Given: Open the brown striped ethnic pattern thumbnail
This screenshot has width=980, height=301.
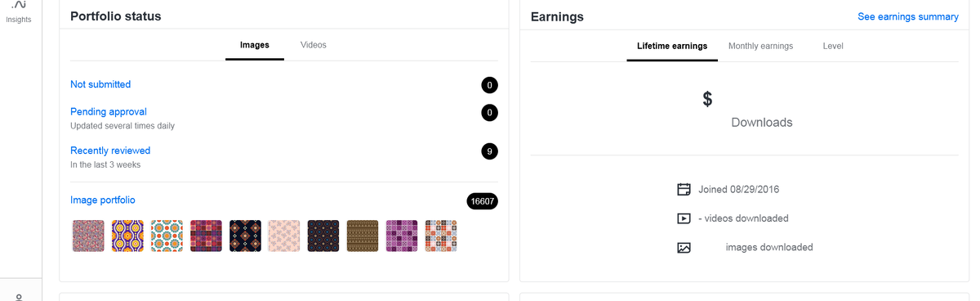Looking at the screenshot, I should (363, 236).
